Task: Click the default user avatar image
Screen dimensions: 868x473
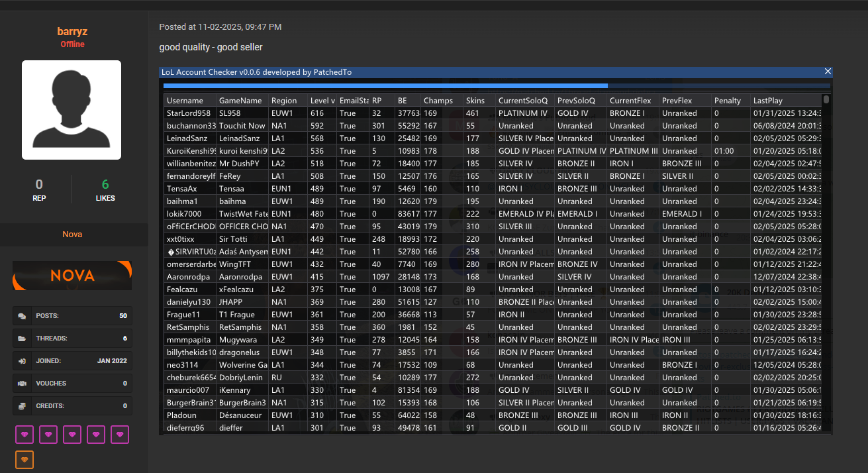Action: tap(72, 110)
